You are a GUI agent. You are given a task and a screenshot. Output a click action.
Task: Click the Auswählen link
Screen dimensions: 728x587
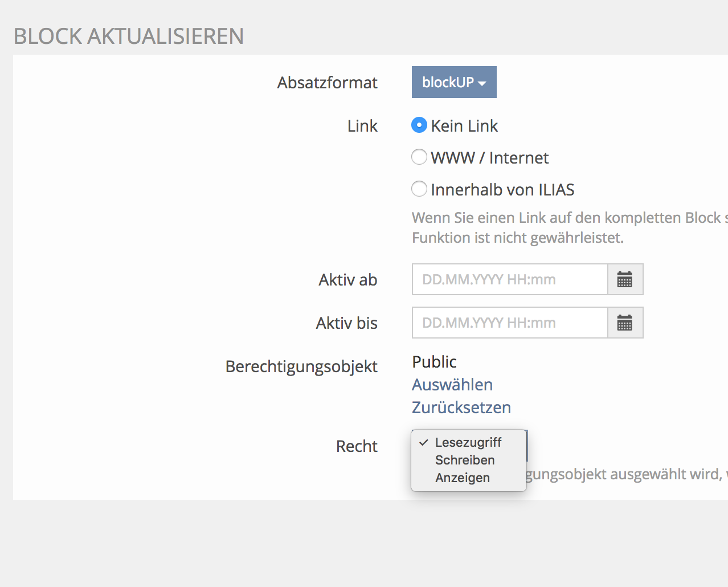click(x=452, y=385)
